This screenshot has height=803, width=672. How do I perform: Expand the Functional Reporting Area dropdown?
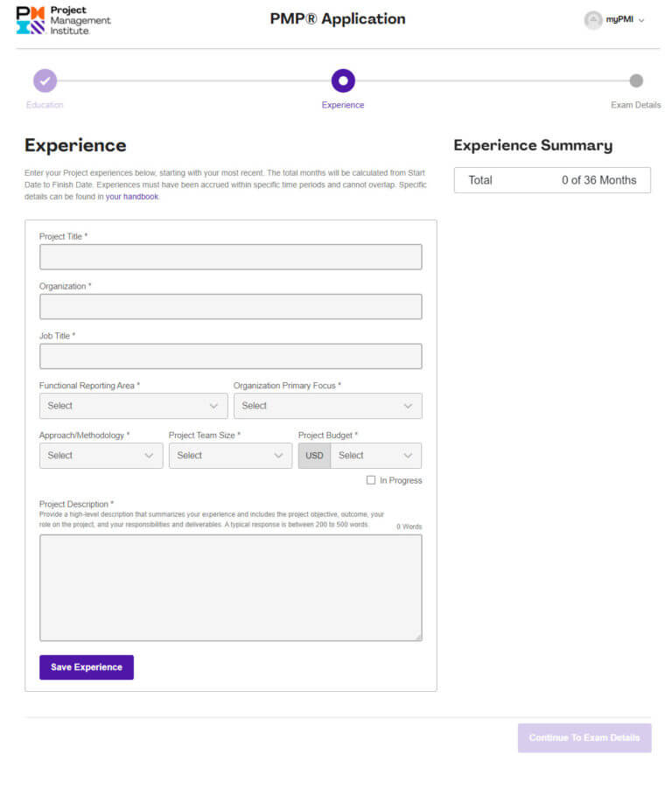pyautogui.click(x=133, y=406)
